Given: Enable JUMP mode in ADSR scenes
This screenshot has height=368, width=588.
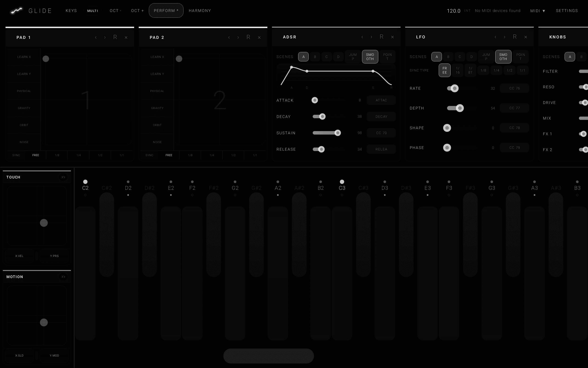Looking at the screenshot, I should (x=353, y=57).
